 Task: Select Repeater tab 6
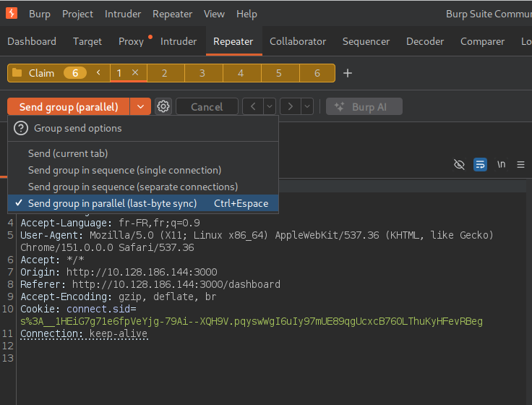[317, 73]
